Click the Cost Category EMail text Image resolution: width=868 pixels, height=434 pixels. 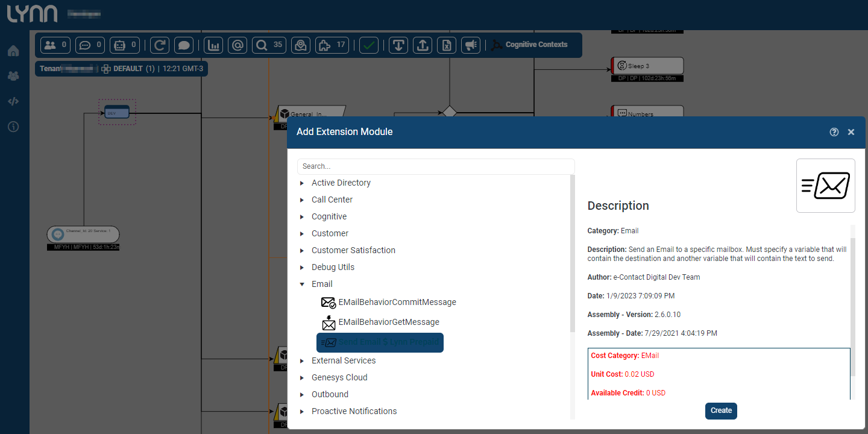tap(625, 356)
